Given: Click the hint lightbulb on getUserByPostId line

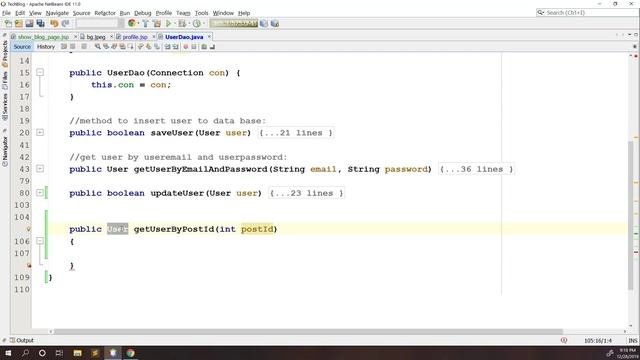Looking at the screenshot, I should tap(29, 229).
